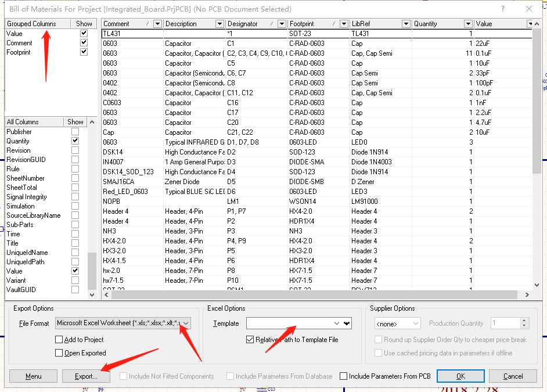Select the C11, C12 designator cell
The image size is (547, 392).
257,93
